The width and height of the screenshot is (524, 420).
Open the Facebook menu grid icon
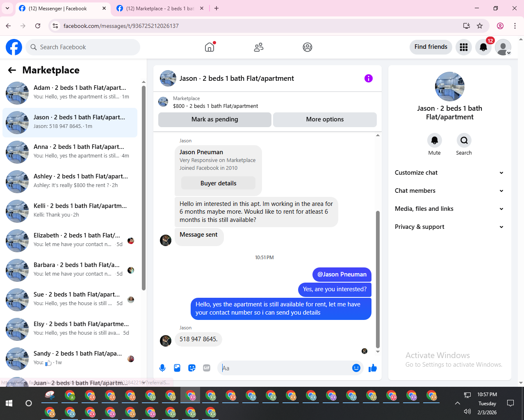(x=464, y=47)
